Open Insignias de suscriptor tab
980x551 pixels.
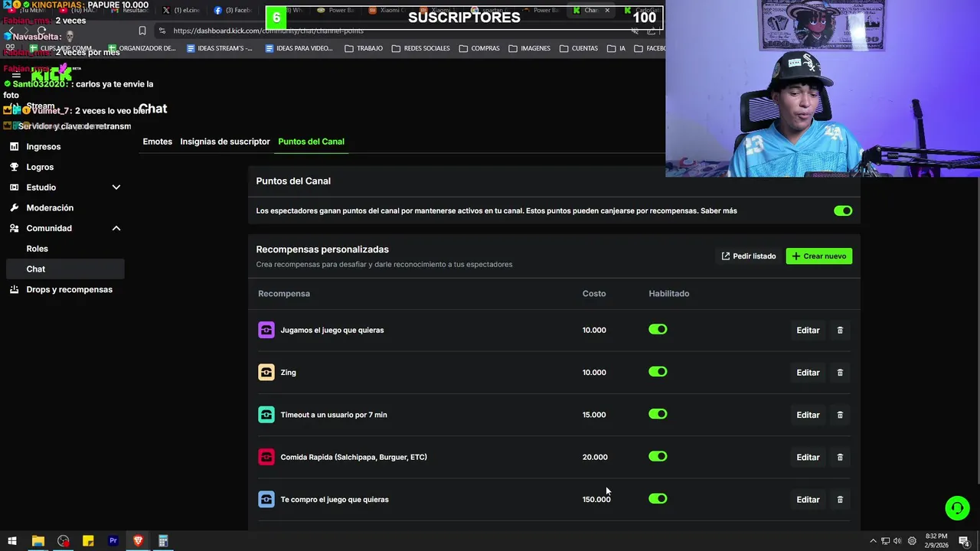(225, 142)
